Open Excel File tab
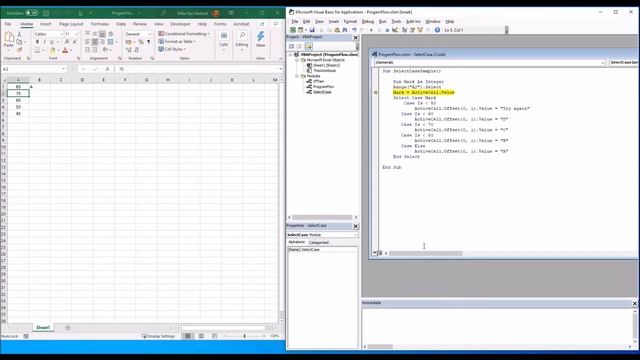Screen dimensions: 640x360 (x=8, y=24)
